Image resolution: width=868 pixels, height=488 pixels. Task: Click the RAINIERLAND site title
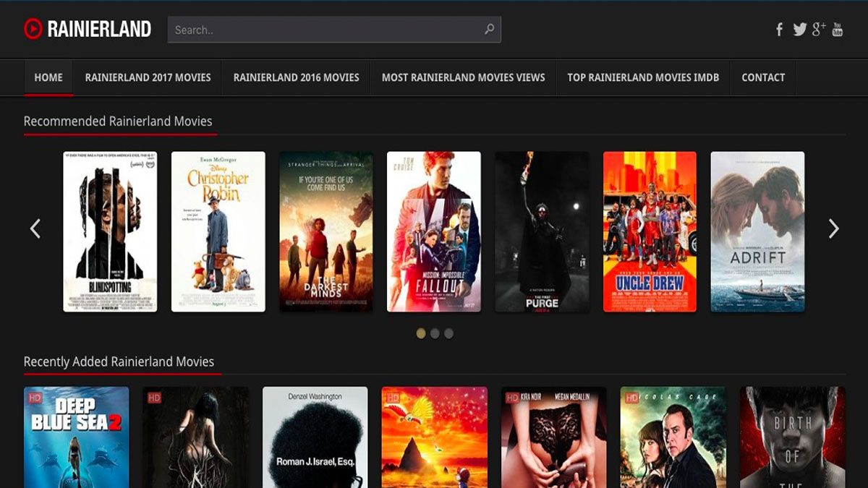click(99, 29)
